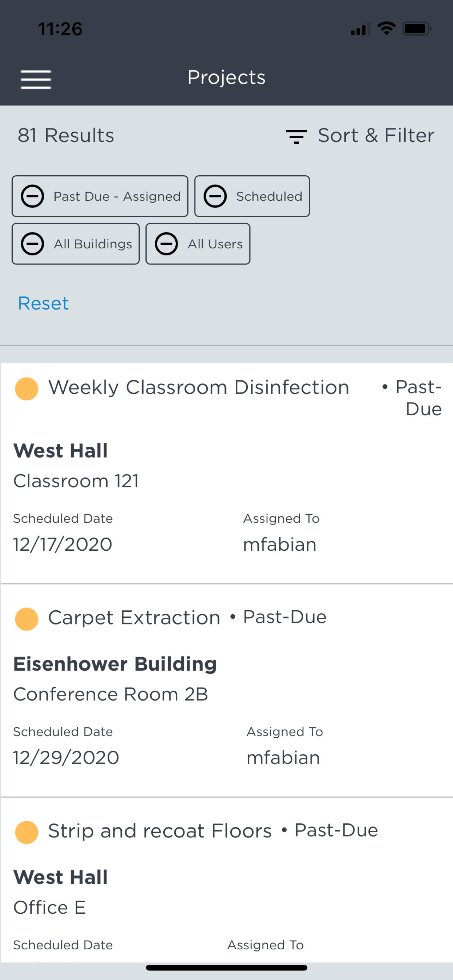453x980 pixels.
Task: Select the Eisenhower Building heading
Action: pyautogui.click(x=115, y=664)
